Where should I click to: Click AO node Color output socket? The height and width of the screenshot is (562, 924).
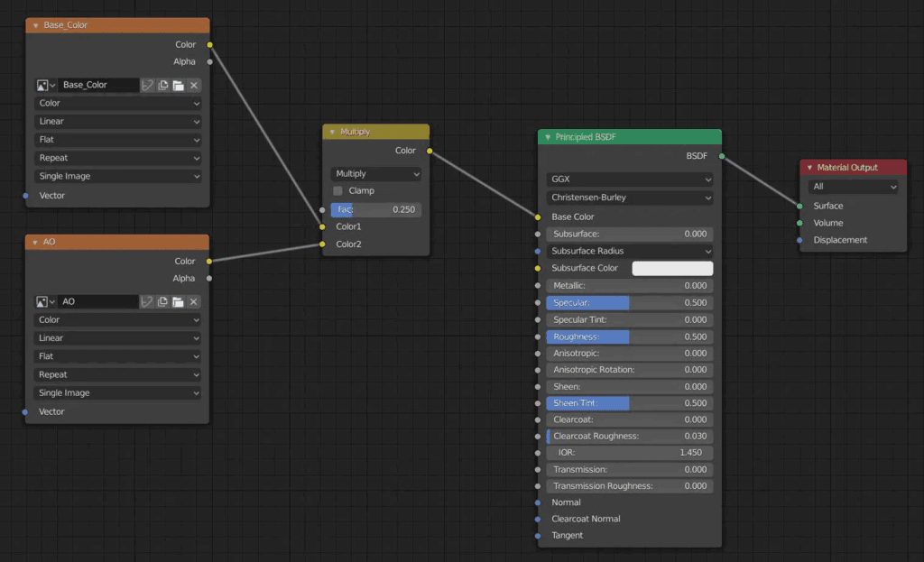point(209,261)
